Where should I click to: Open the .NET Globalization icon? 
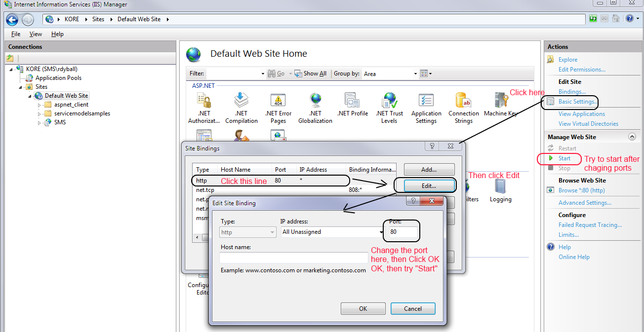pyautogui.click(x=315, y=101)
